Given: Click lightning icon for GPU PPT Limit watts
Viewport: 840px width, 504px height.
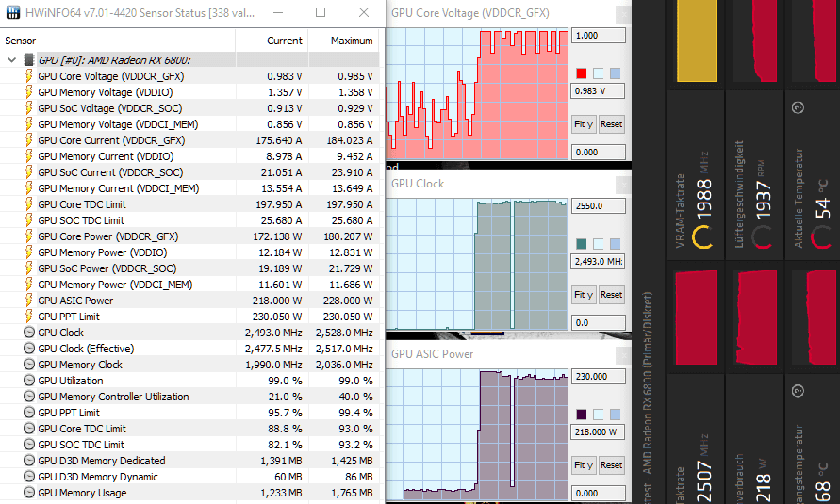Looking at the screenshot, I should [29, 317].
